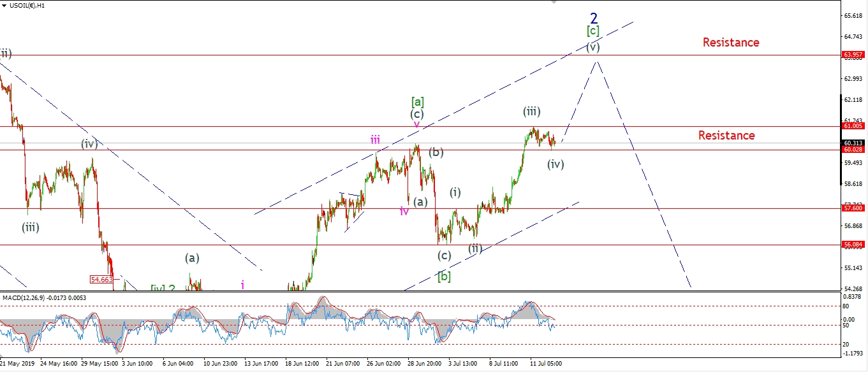This screenshot has width=868, height=372.
Task: Select the 56.084 red price tag
Action: [x=853, y=244]
